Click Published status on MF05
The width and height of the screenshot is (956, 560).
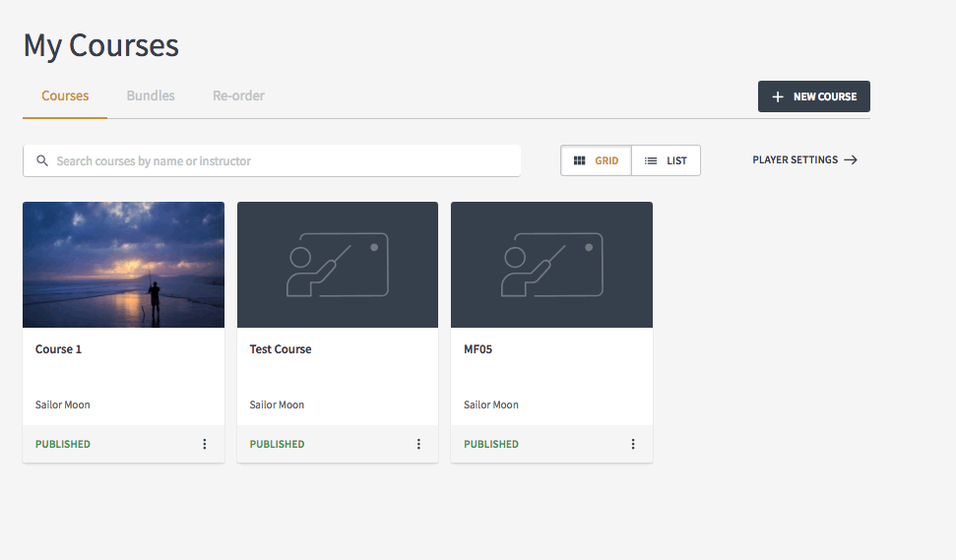491,444
